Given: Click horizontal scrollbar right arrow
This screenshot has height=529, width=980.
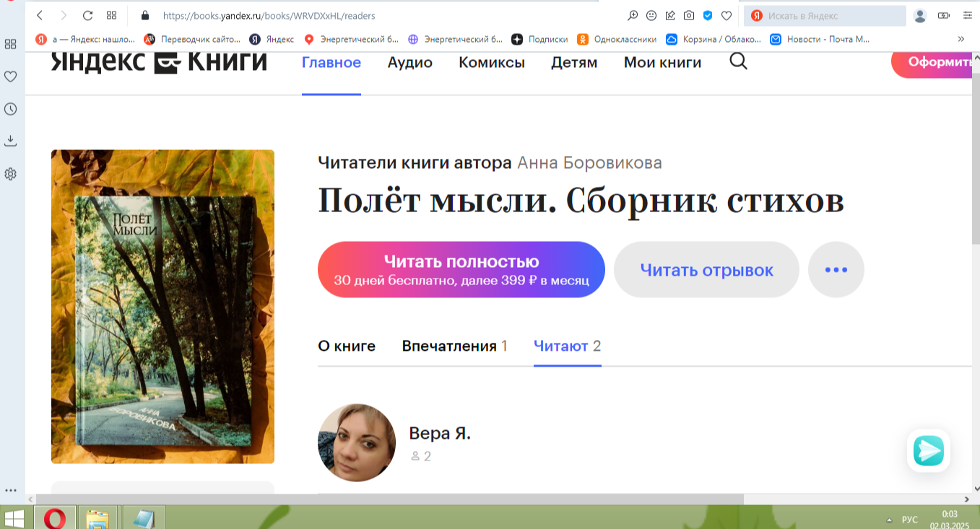Looking at the screenshot, I should click(x=967, y=499).
